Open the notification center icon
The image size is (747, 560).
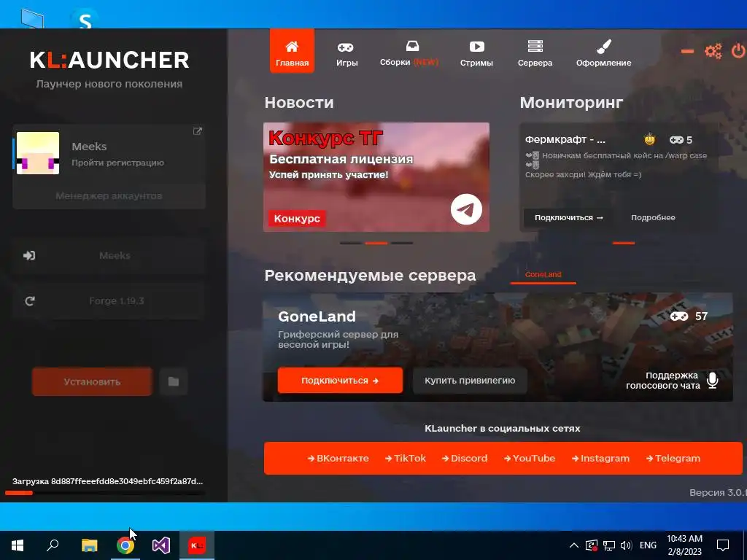pos(723,545)
